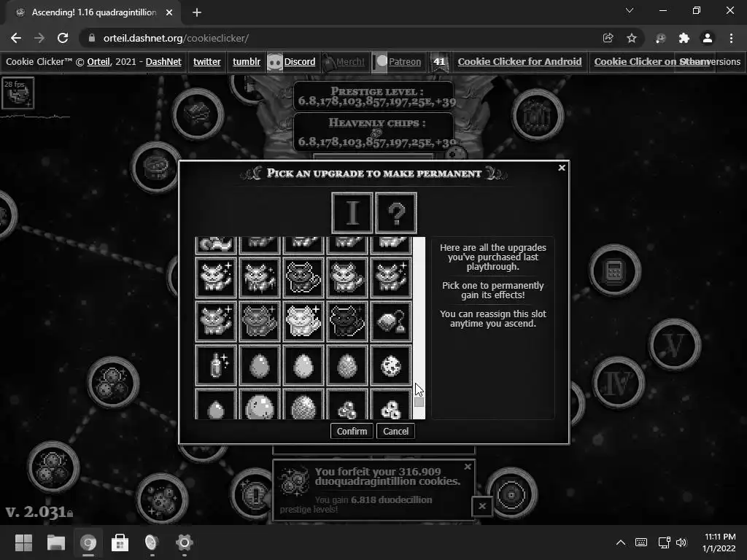Viewport: 747px width, 560px height.
Task: Open the DashNet link
Action: pos(163,62)
